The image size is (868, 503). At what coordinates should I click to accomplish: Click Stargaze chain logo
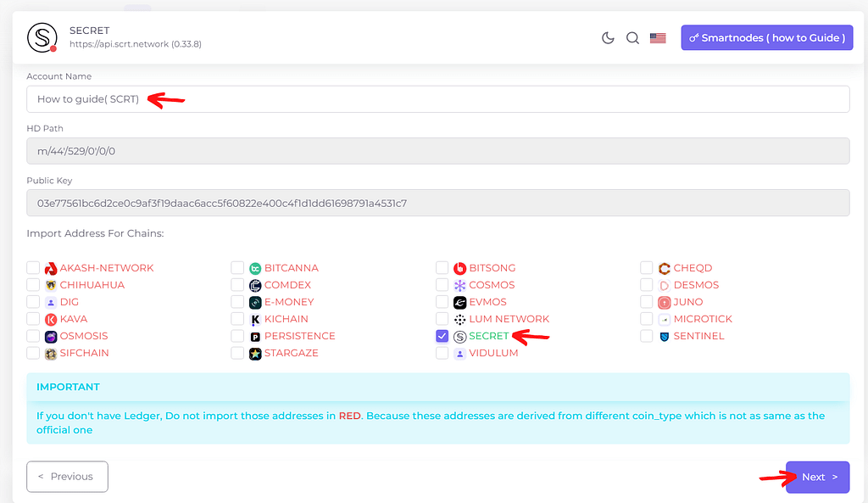click(255, 354)
